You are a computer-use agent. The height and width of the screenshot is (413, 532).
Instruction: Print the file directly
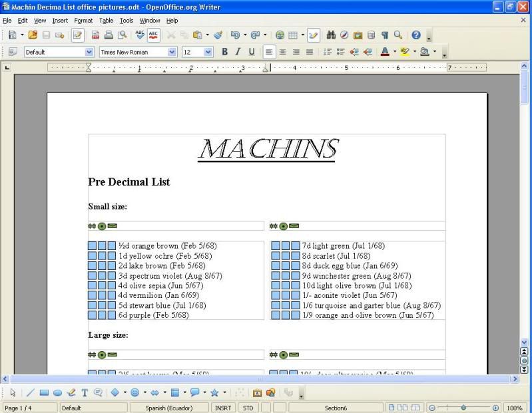[x=109, y=35]
